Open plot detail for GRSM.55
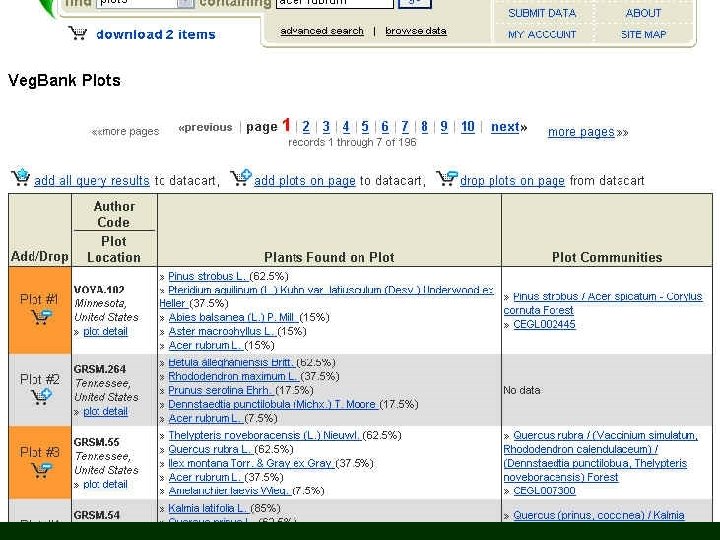The width and height of the screenshot is (720, 540). point(105,484)
